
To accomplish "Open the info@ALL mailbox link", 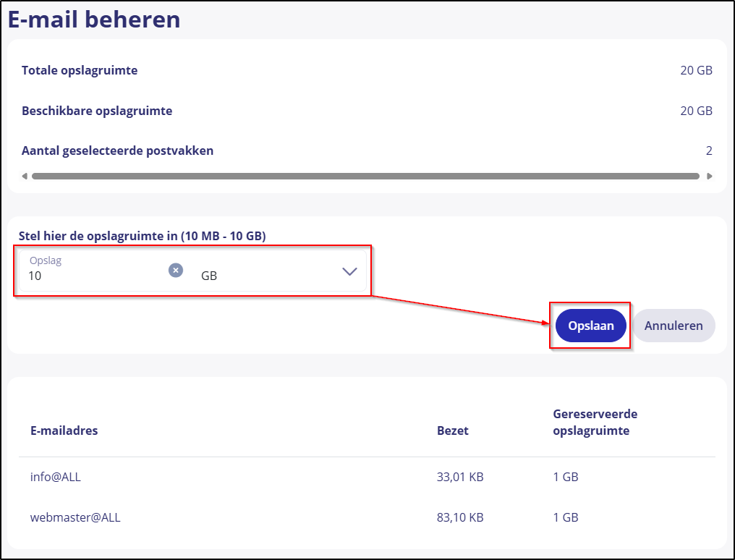I will (x=54, y=477).
